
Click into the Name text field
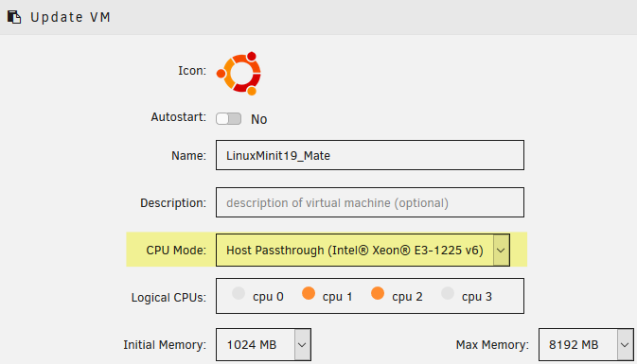pyautogui.click(x=370, y=155)
